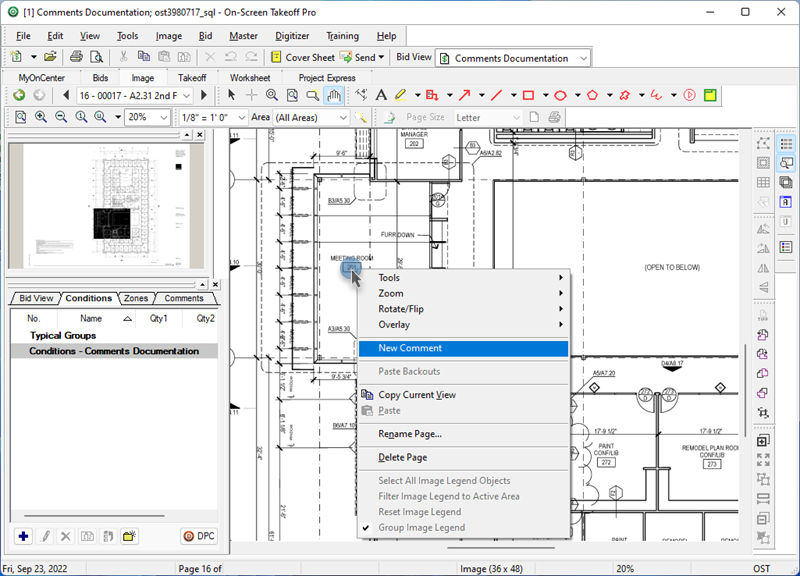Select the magnifier Zoom tool
The image size is (800, 576).
272,95
